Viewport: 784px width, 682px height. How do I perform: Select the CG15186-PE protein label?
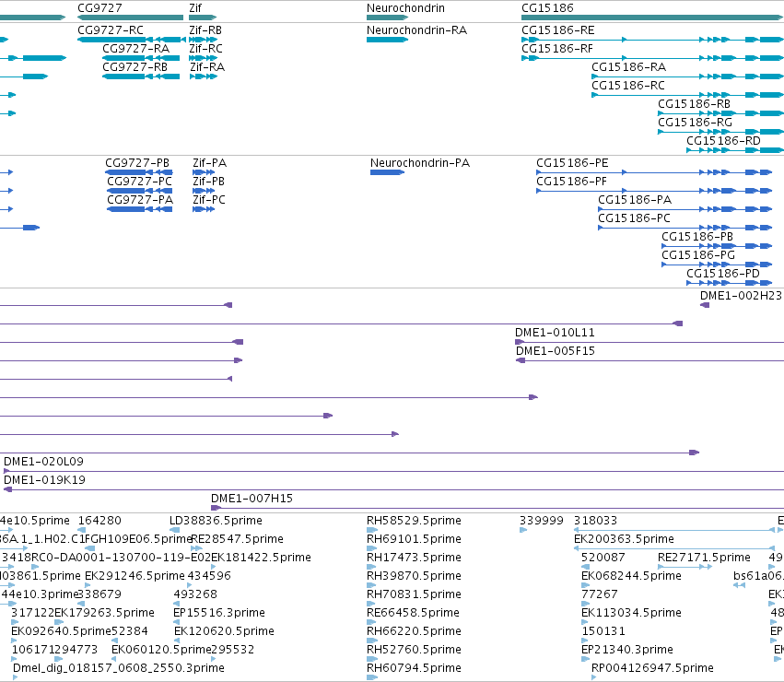(x=572, y=163)
